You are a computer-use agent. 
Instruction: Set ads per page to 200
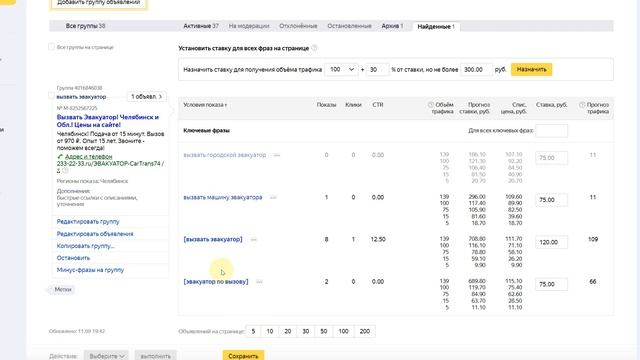coord(364,331)
